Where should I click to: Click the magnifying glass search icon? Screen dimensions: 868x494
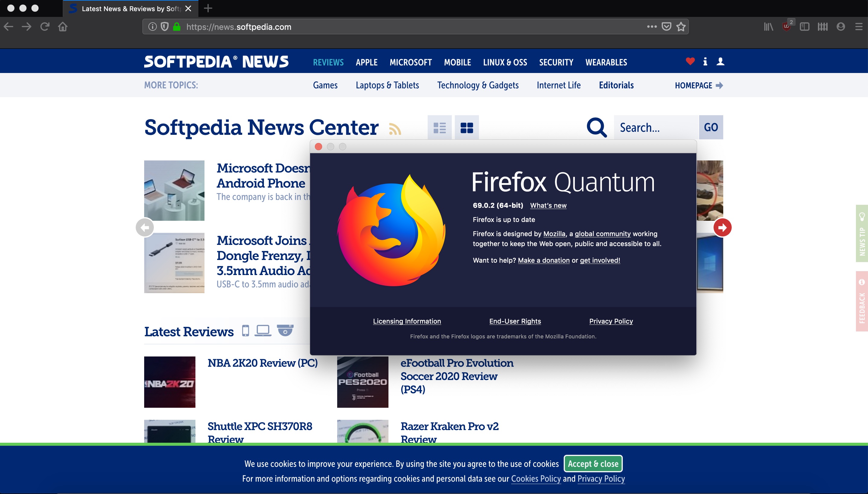coord(597,128)
